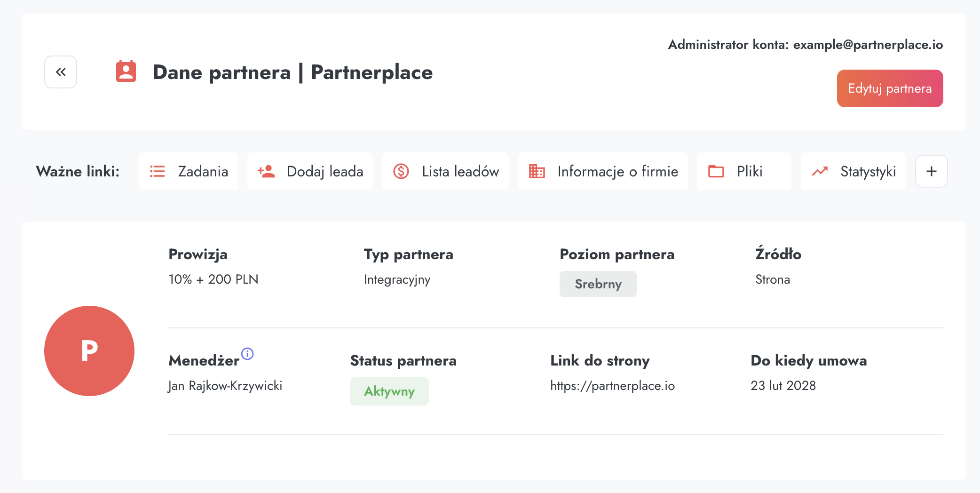Go to Informacje o firmie

[617, 171]
